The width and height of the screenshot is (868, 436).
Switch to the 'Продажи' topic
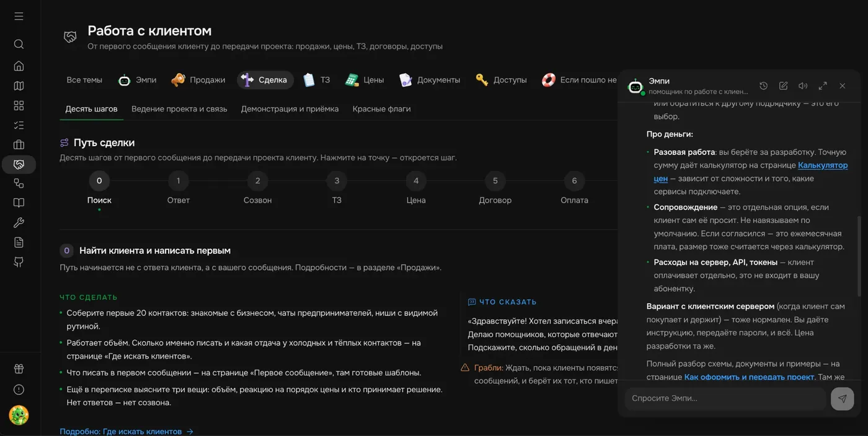198,80
